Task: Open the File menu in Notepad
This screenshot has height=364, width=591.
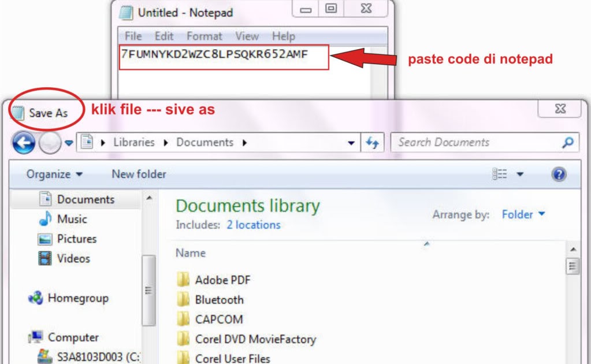Action: pyautogui.click(x=133, y=36)
